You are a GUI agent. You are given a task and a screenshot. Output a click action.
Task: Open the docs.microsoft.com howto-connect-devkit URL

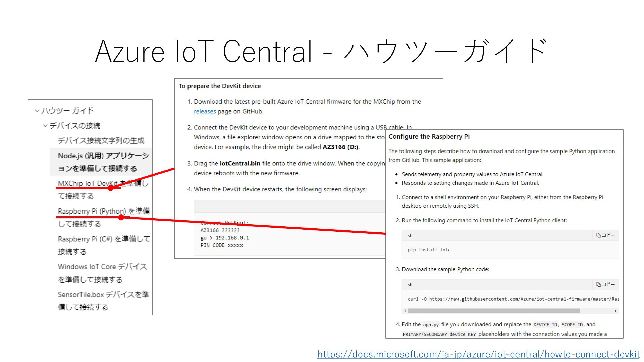(x=479, y=354)
